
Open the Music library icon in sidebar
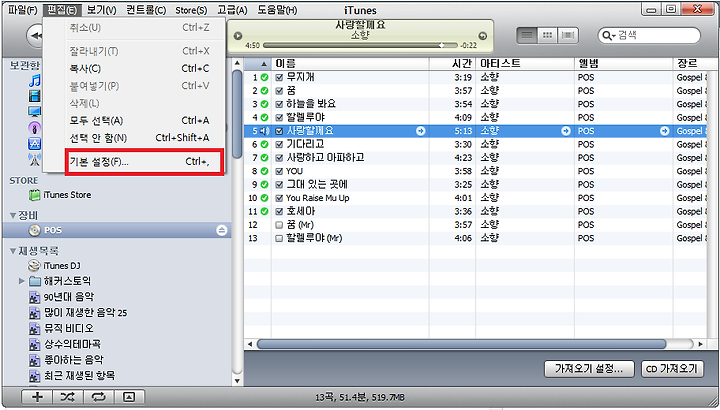pyautogui.click(x=34, y=81)
